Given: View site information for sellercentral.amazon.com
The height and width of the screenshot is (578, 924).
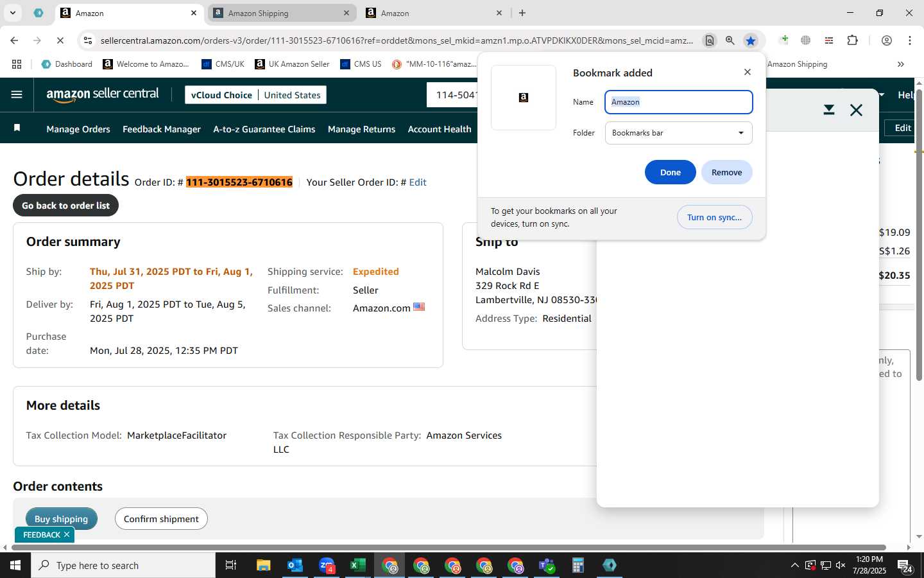Looking at the screenshot, I should pos(87,40).
